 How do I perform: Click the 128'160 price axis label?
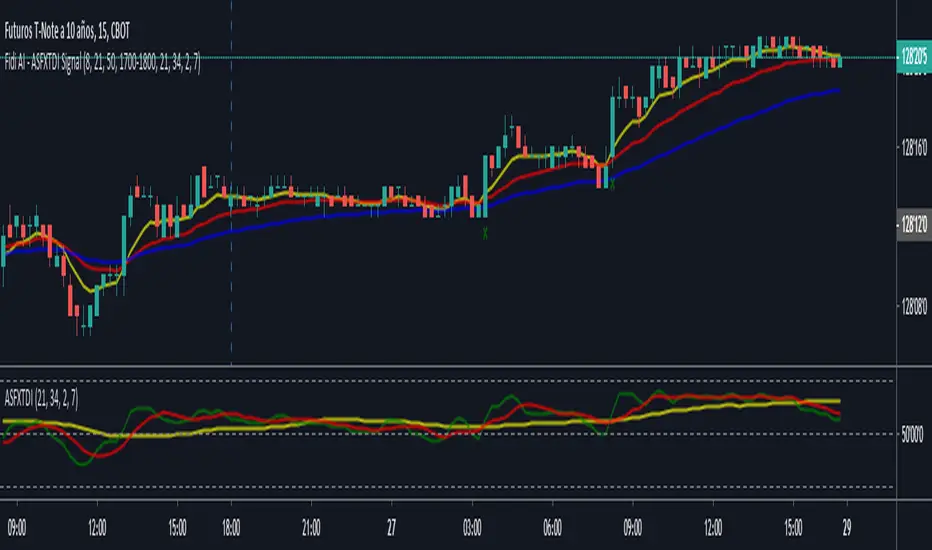point(914,147)
